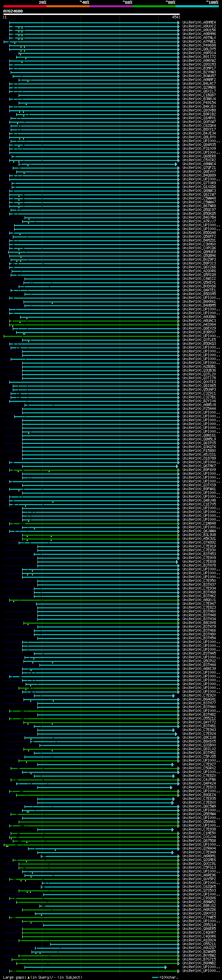Image resolution: width=222 pixels, height=980 pixels.
Task: Select hit label UniRef100_B9II72
Action: point(199,57)
